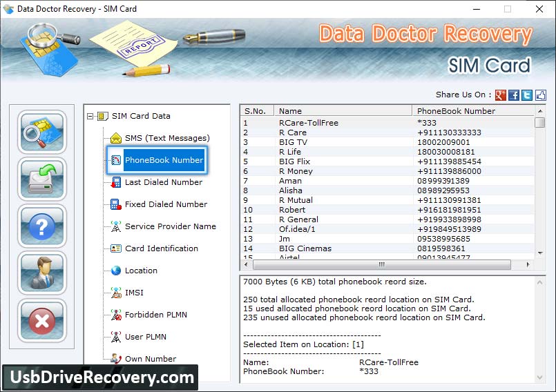
Task: Click details pane scroll down arrow
Action: click(539, 377)
